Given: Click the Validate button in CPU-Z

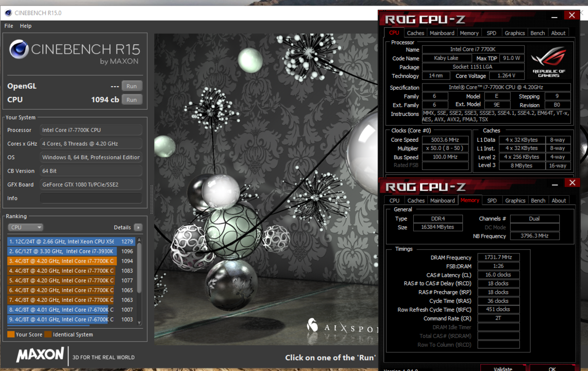Looking at the screenshot, I should [503, 368].
